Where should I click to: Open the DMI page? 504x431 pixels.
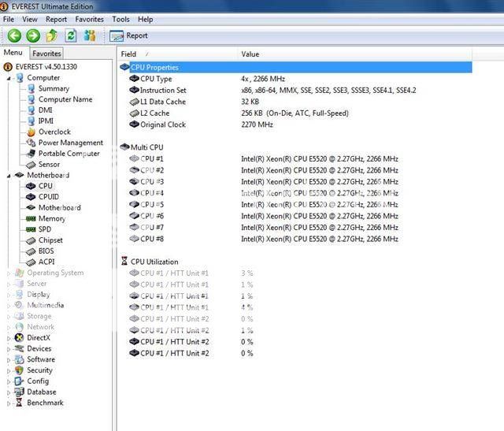(x=45, y=110)
